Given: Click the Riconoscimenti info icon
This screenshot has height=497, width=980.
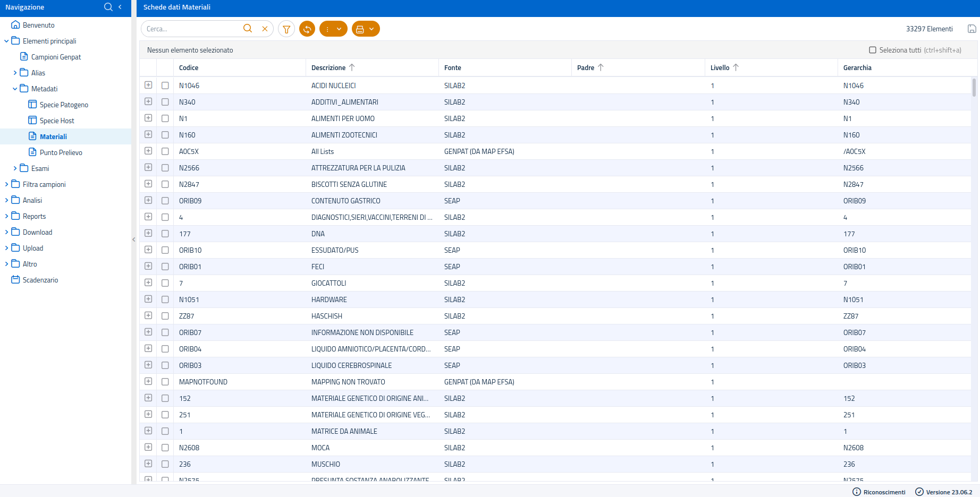Looking at the screenshot, I should 857,492.
